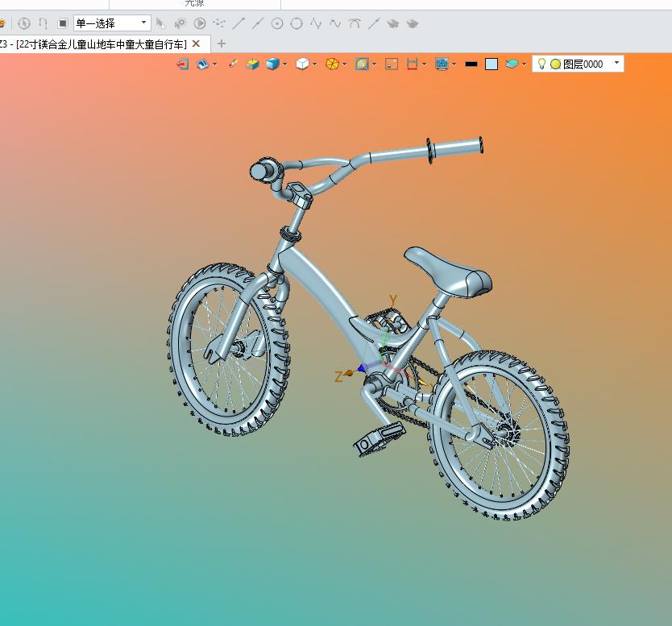Screen dimensions: 672x626
Task: Click the black line color swatch
Action: coord(471,64)
